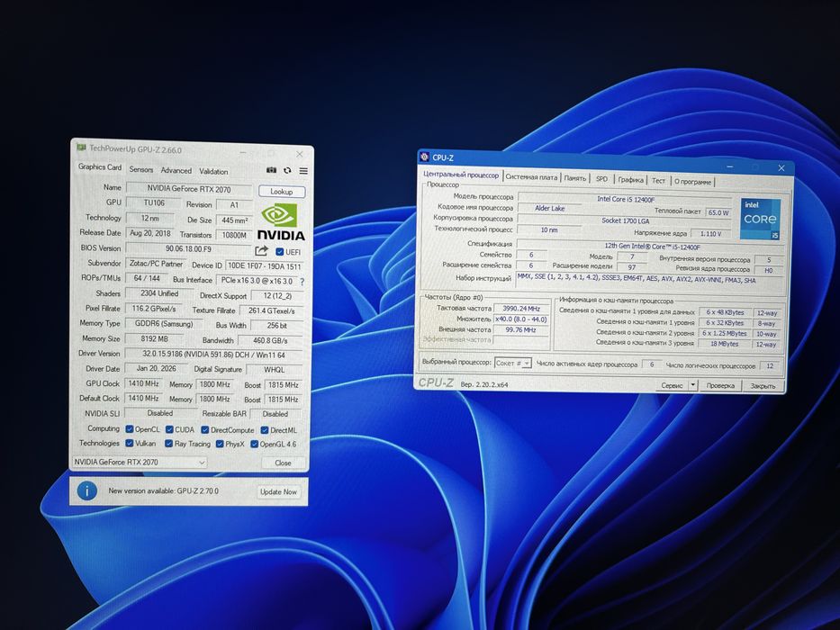Click the BIOS export share icon
The image size is (840, 630).
tap(261, 251)
